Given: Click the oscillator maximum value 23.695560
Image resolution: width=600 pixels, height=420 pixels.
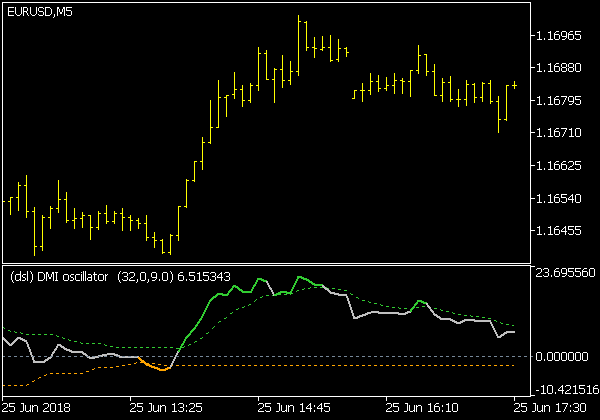Looking at the screenshot, I should (x=565, y=273).
